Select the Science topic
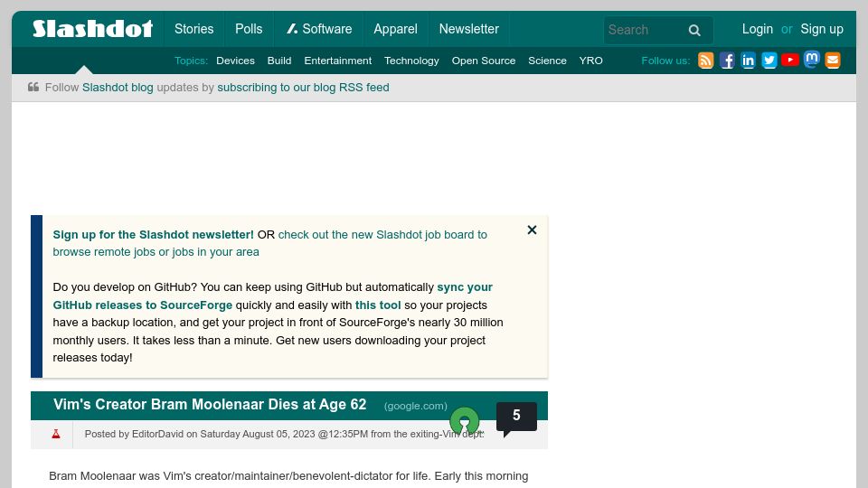 547,61
